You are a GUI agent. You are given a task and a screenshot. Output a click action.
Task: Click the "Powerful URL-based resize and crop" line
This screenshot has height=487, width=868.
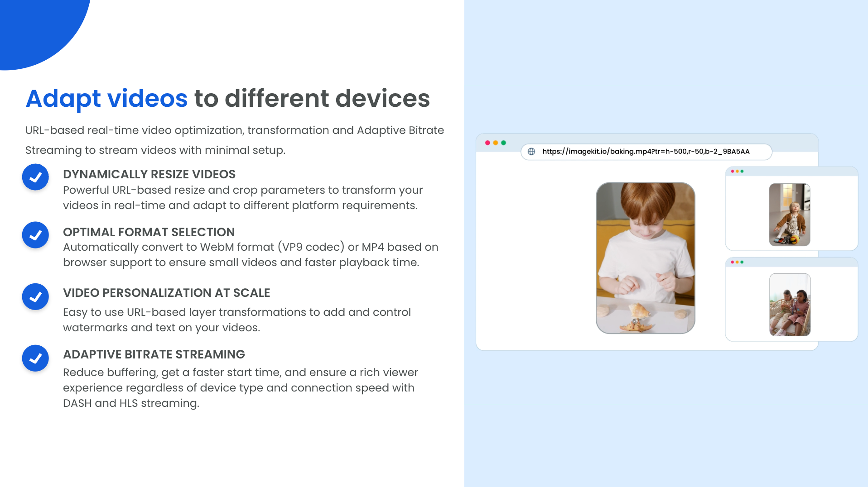click(243, 190)
